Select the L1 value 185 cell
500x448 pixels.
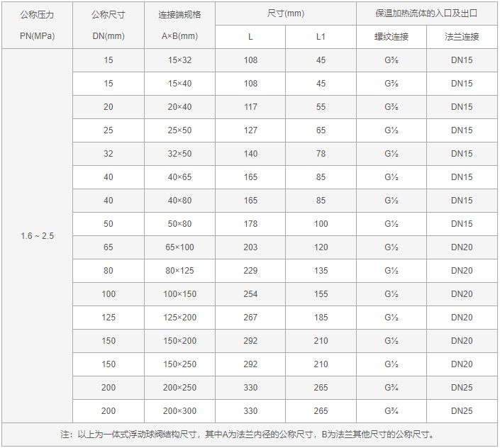pos(321,318)
